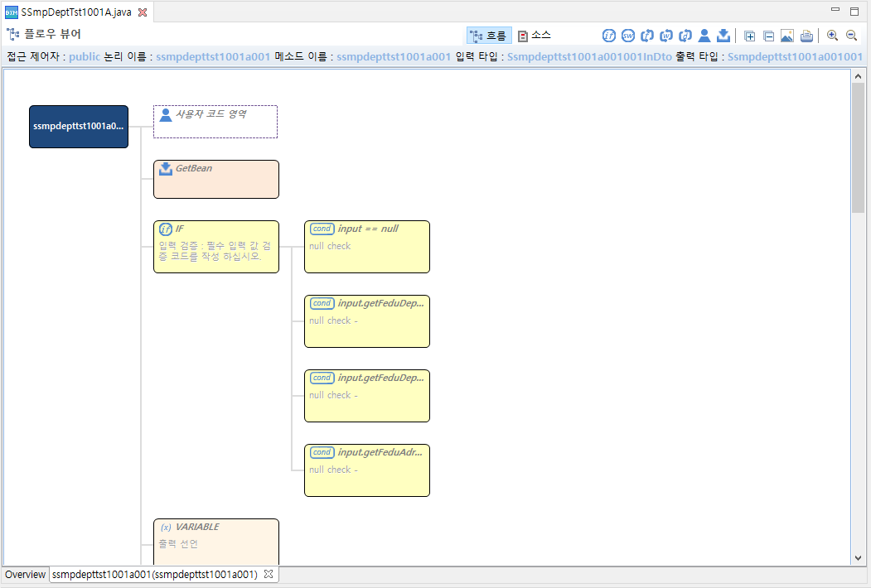Switch to 흐름 flow view toggle
871x588 pixels.
point(488,36)
